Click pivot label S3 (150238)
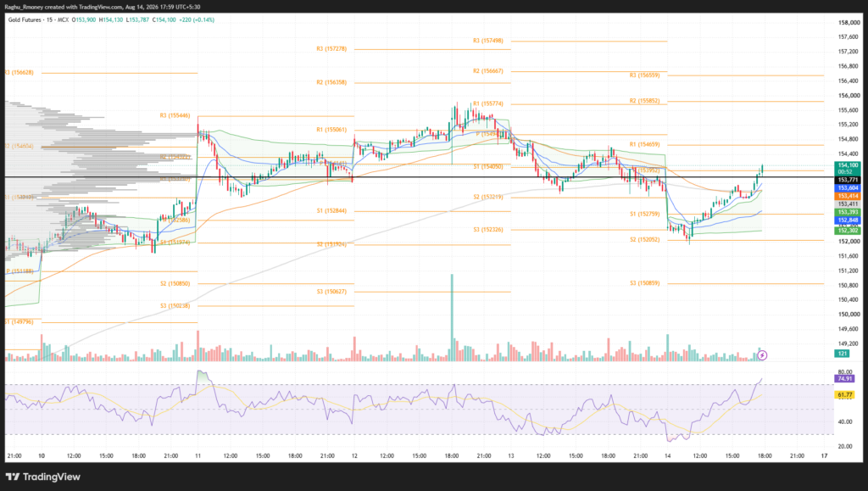868x491 pixels. pyautogui.click(x=175, y=306)
